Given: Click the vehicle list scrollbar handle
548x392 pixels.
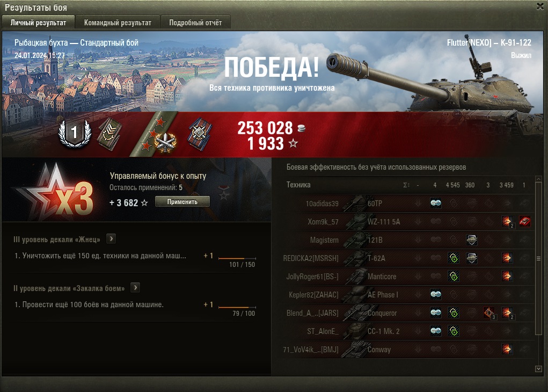Looking at the screenshot, I should point(538,258).
